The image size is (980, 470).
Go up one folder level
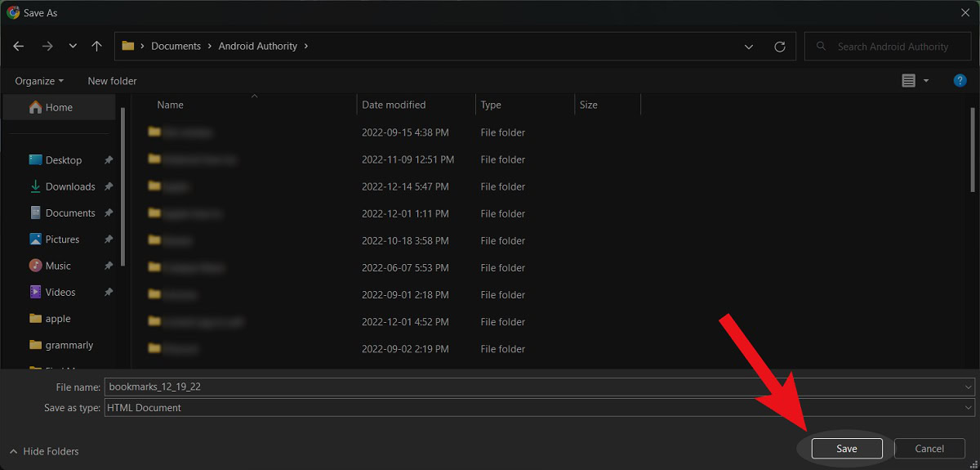(96, 47)
